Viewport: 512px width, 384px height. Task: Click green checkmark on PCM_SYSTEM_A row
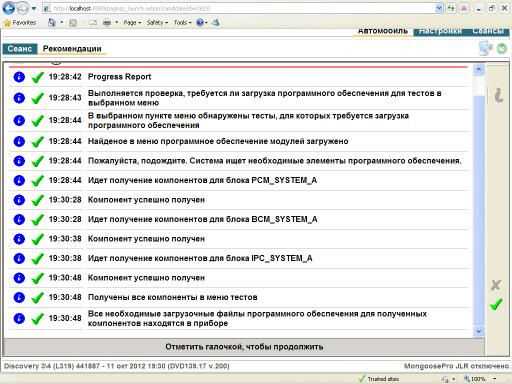[37, 180]
